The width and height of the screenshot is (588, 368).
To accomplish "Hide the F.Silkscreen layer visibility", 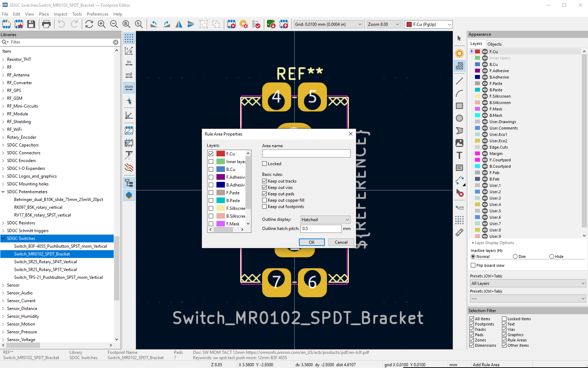I will click(x=485, y=96).
